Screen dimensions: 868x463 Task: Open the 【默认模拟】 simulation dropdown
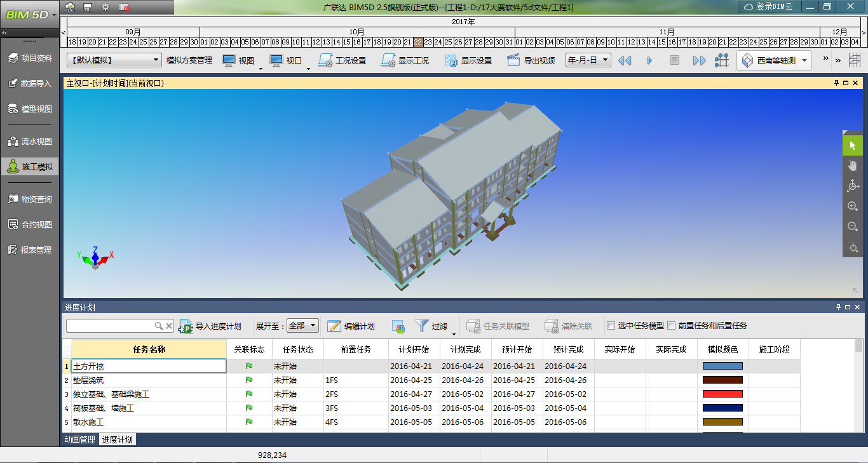pos(114,60)
